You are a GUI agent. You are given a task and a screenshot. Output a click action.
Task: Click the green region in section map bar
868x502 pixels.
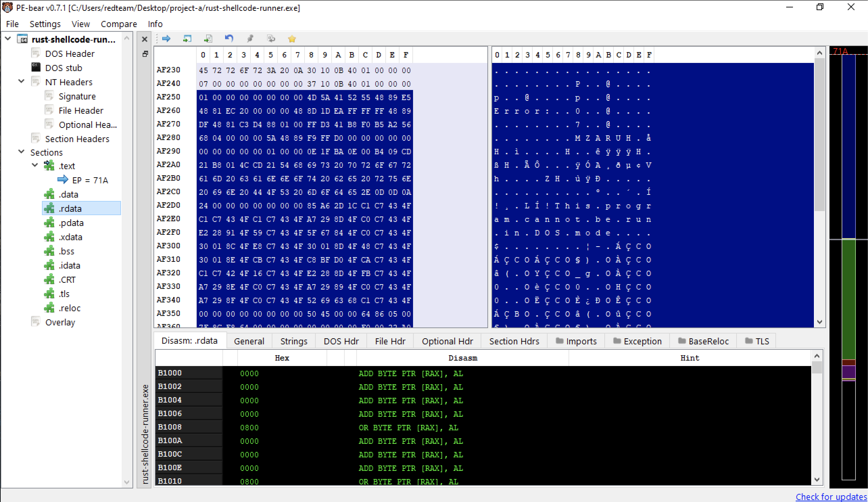[849, 299]
